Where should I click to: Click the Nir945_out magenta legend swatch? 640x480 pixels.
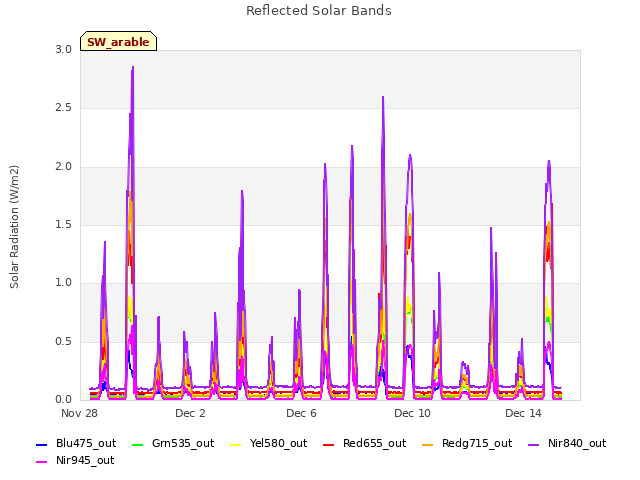pos(42,462)
